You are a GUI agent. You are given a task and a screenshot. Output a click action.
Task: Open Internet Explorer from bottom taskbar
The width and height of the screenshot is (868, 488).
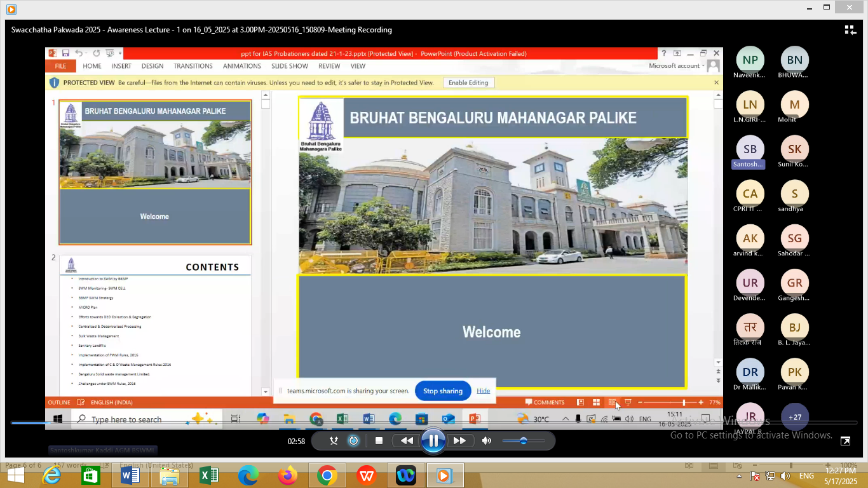(x=51, y=475)
